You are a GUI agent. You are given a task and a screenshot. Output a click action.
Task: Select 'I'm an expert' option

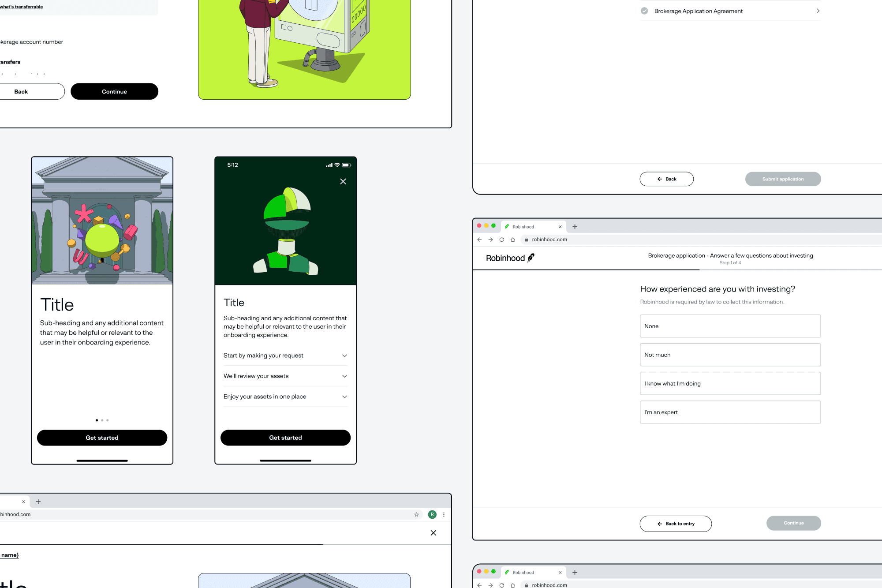pos(730,412)
